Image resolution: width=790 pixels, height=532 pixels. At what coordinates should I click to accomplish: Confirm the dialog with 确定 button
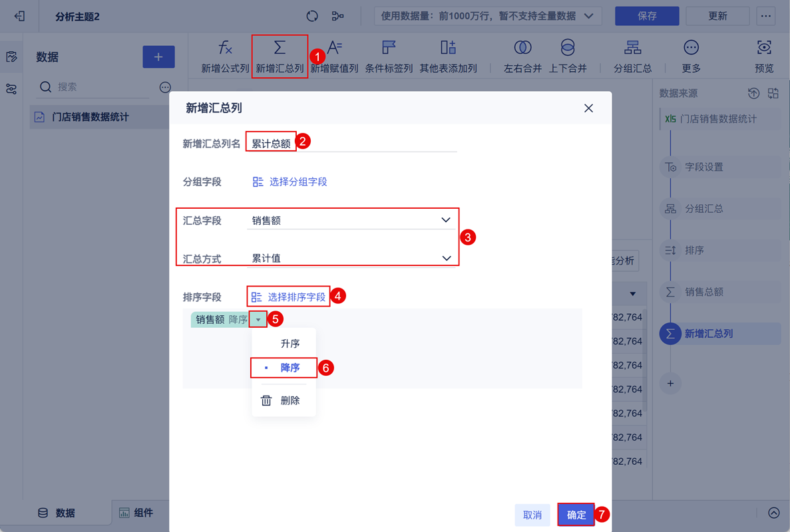[576, 514]
